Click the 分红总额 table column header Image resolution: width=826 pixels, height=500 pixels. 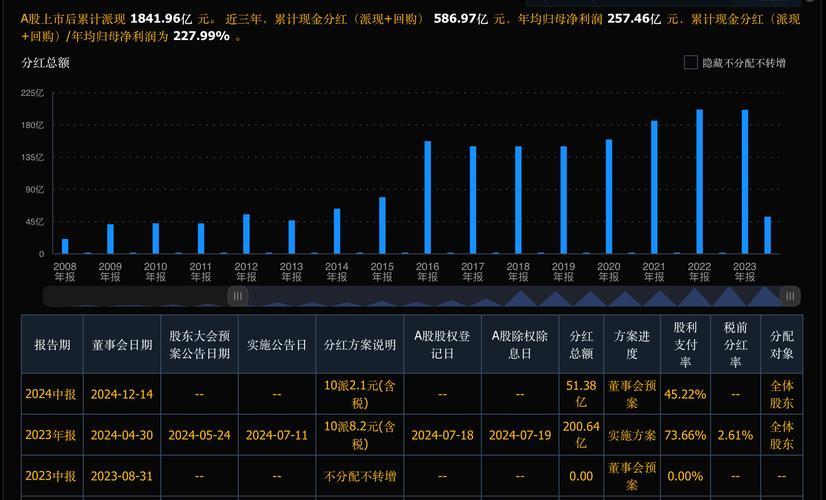pyautogui.click(x=581, y=345)
